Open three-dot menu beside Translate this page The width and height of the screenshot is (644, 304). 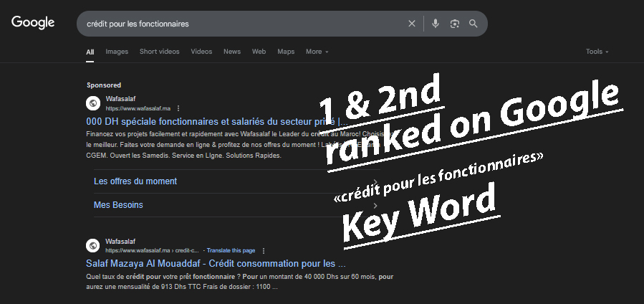[x=264, y=251]
